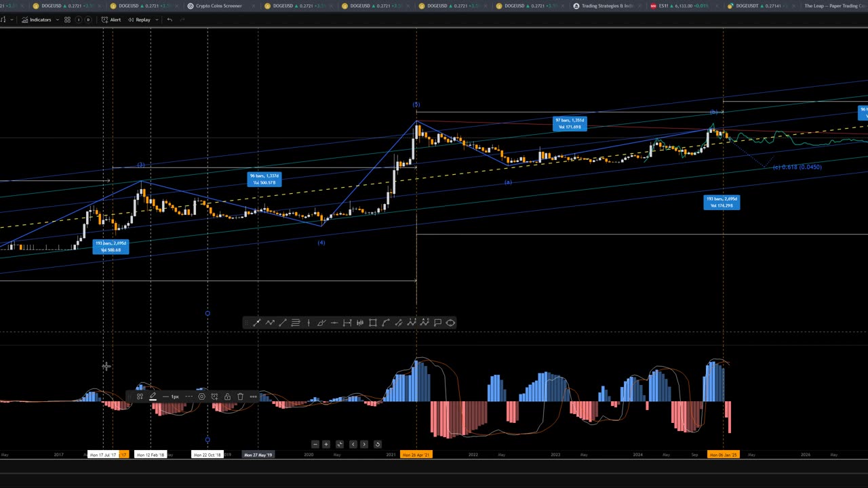Select the curve drawing tool
Image resolution: width=868 pixels, height=488 pixels.
(x=386, y=323)
